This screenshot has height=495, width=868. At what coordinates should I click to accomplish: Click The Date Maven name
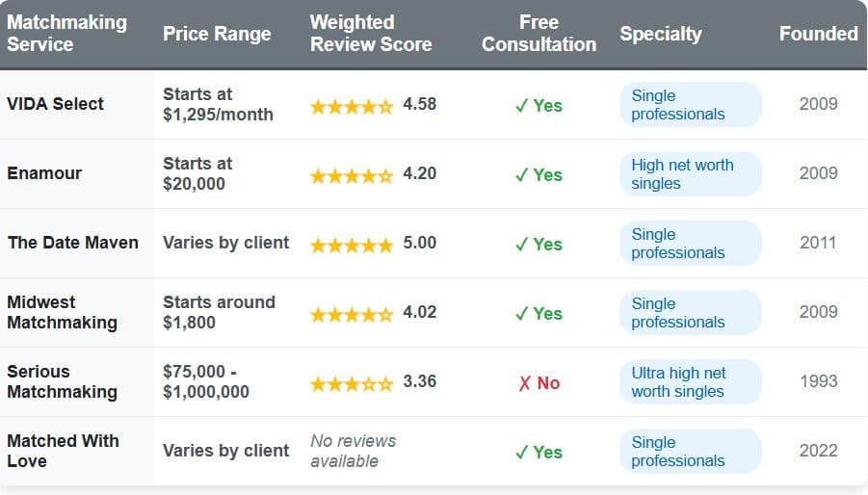[x=73, y=243]
